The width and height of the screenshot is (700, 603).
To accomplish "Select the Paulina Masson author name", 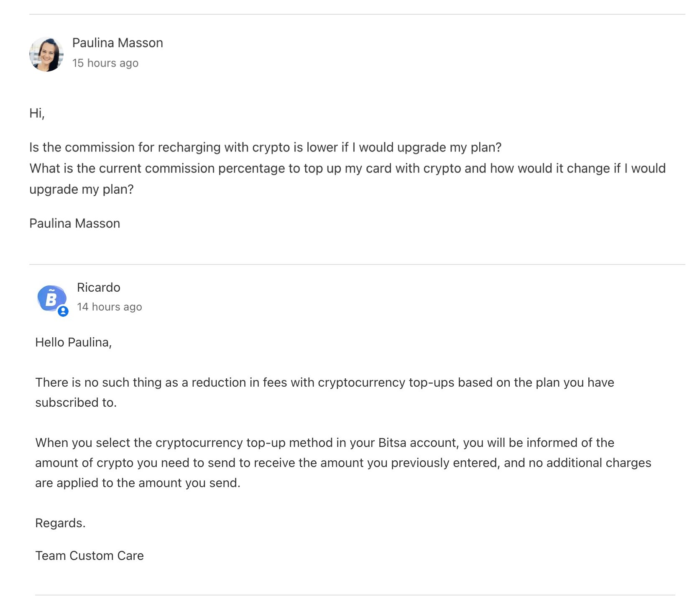I will click(118, 43).
